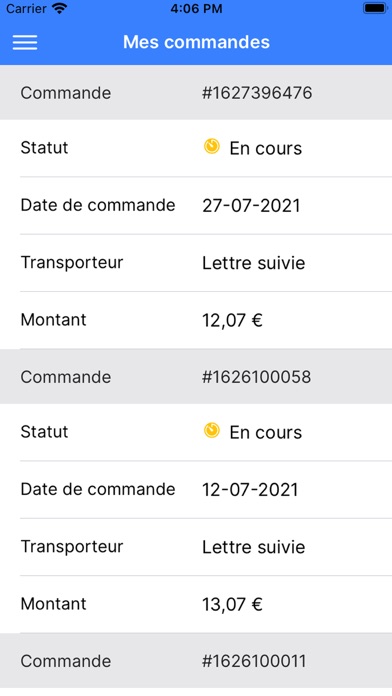
Task: Select the 12,07 € amount
Action: pyautogui.click(x=232, y=320)
